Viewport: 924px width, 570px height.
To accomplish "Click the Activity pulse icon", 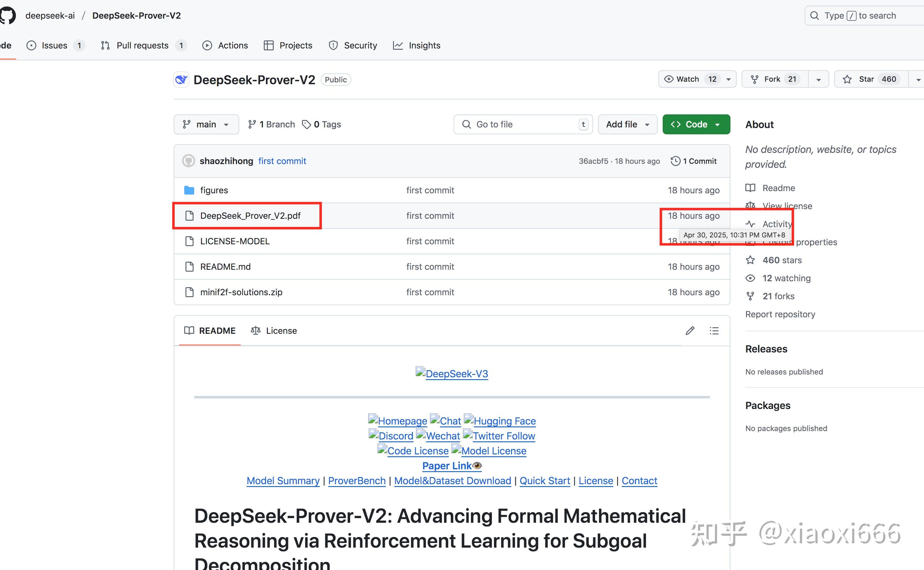I will 750,223.
